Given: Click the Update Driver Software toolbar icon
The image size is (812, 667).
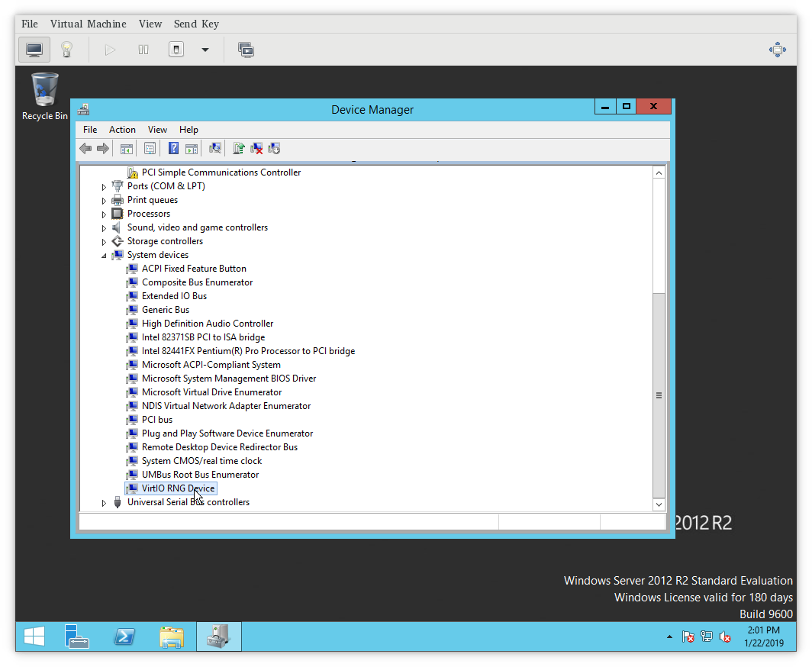Looking at the screenshot, I should 239,148.
